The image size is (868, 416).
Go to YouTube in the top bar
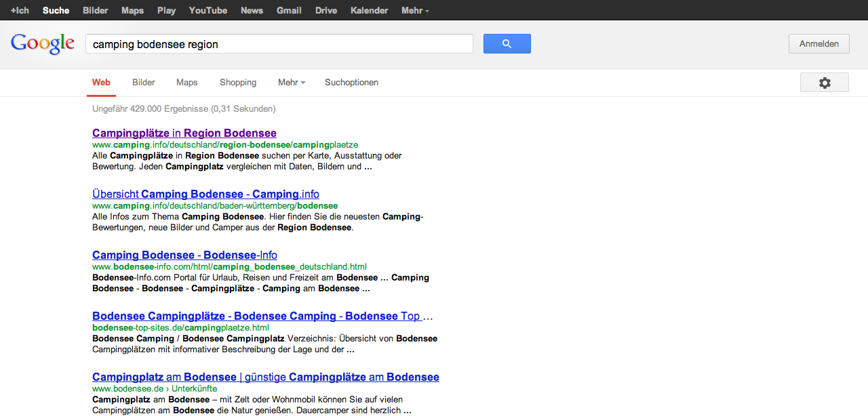click(x=208, y=10)
